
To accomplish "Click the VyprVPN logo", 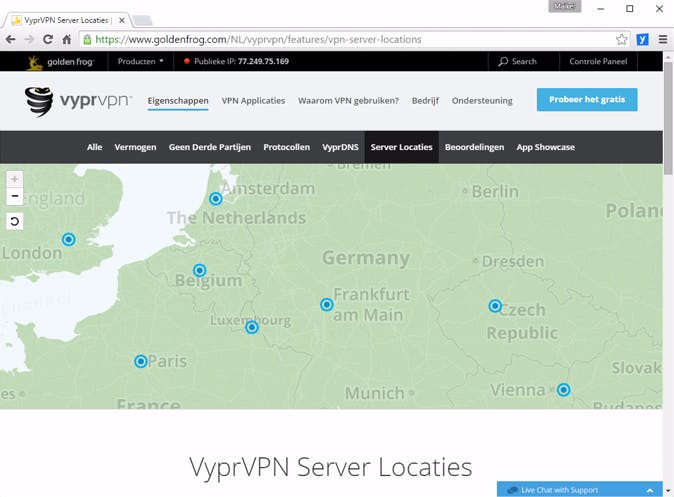I will 78,101.
